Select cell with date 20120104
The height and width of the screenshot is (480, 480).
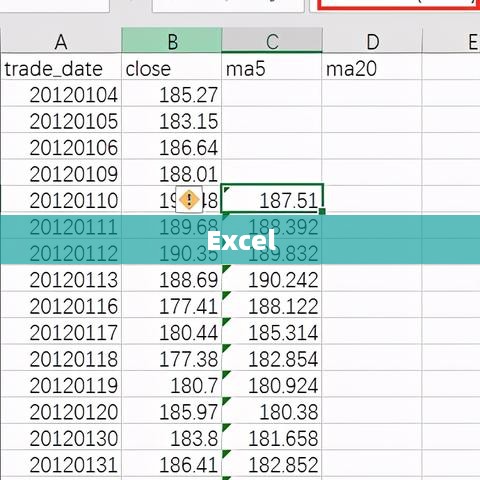(61, 94)
